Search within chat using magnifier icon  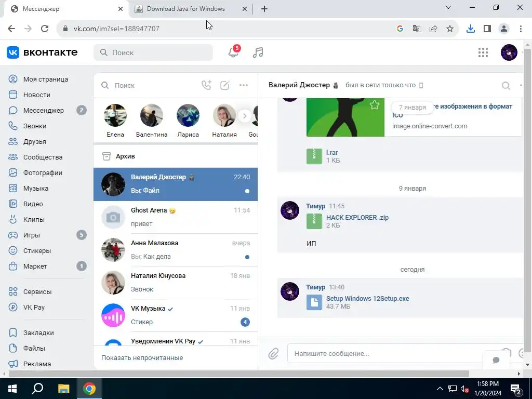[506, 86]
